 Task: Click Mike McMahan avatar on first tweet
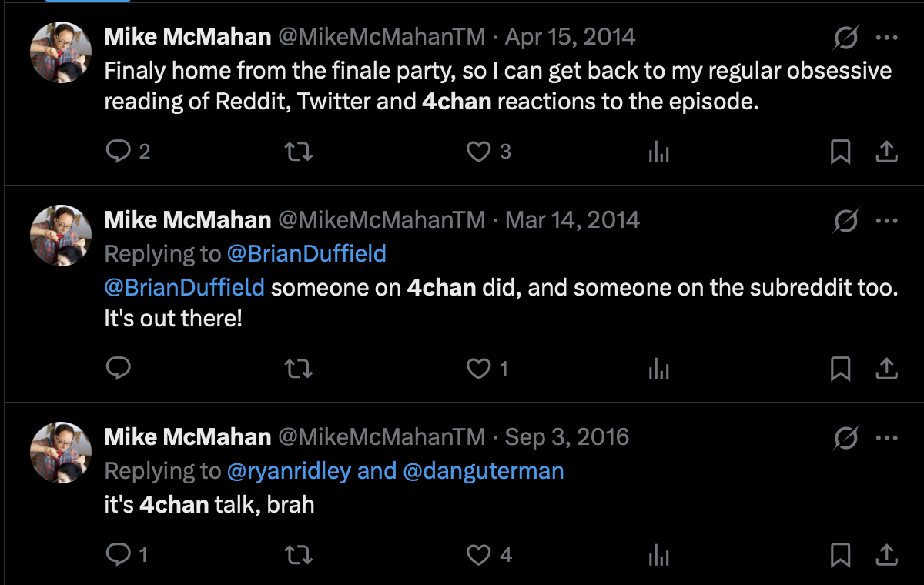[61, 52]
